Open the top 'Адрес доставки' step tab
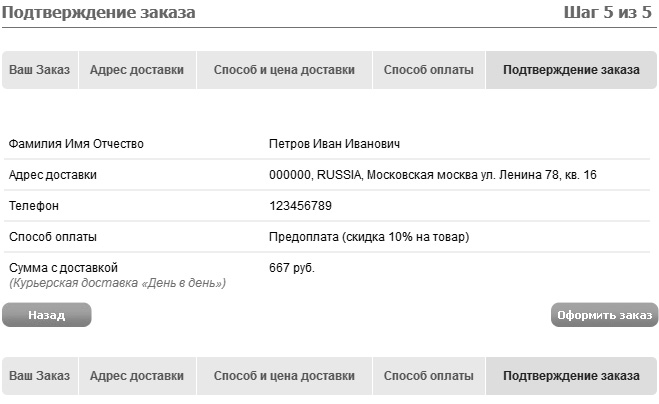This screenshot has width=659, height=404. click(136, 71)
